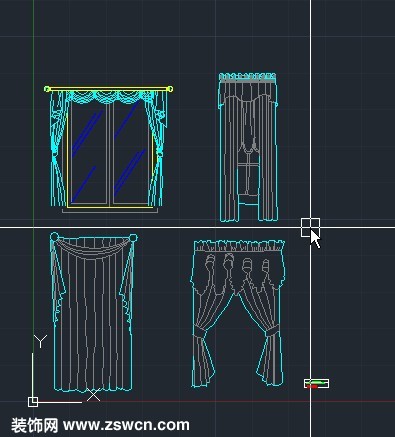Screen dimensions: 395x437
Task: Click the small green and red rectangle block
Action: pyautogui.click(x=316, y=384)
